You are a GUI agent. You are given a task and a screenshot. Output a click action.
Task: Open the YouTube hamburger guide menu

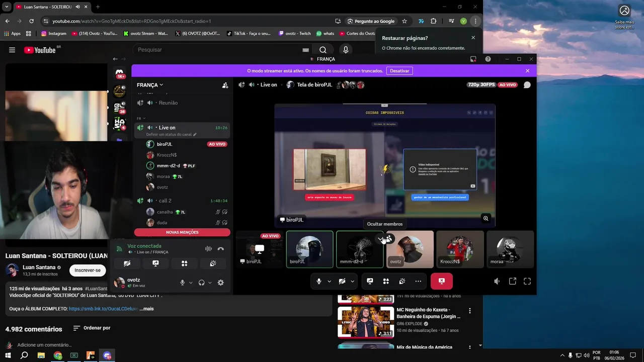pos(12,50)
